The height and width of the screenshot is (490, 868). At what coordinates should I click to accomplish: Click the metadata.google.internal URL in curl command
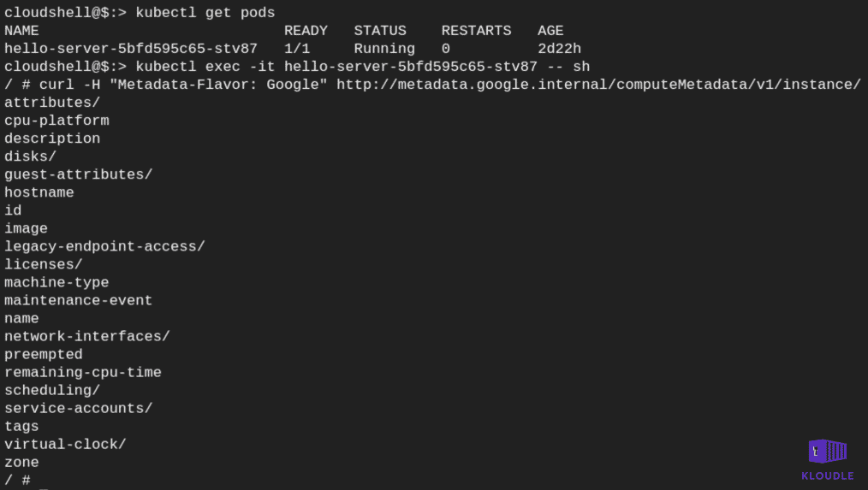point(598,85)
